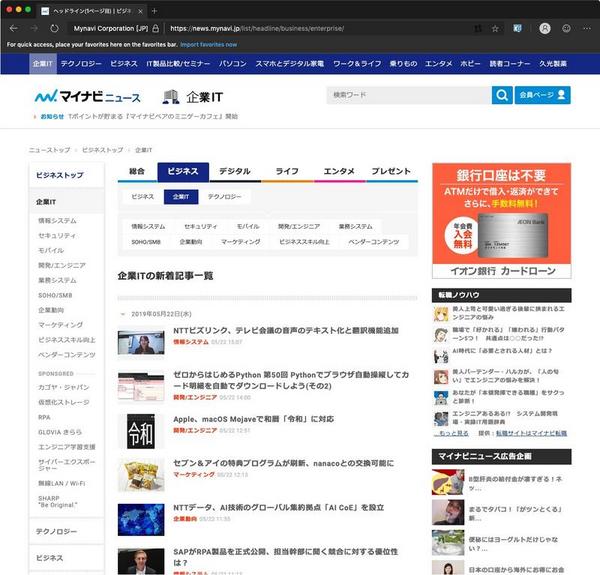Open the 会員ページ button
The width and height of the screenshot is (600, 575).
click(x=543, y=95)
